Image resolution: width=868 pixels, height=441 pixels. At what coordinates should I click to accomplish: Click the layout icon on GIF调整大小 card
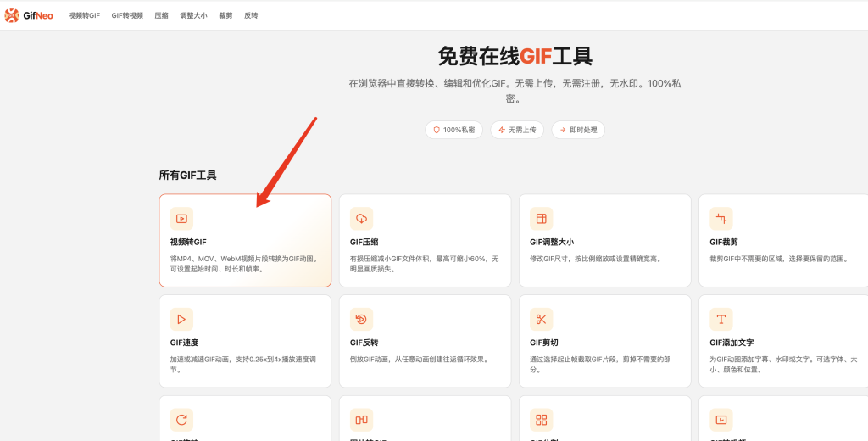[542, 219]
